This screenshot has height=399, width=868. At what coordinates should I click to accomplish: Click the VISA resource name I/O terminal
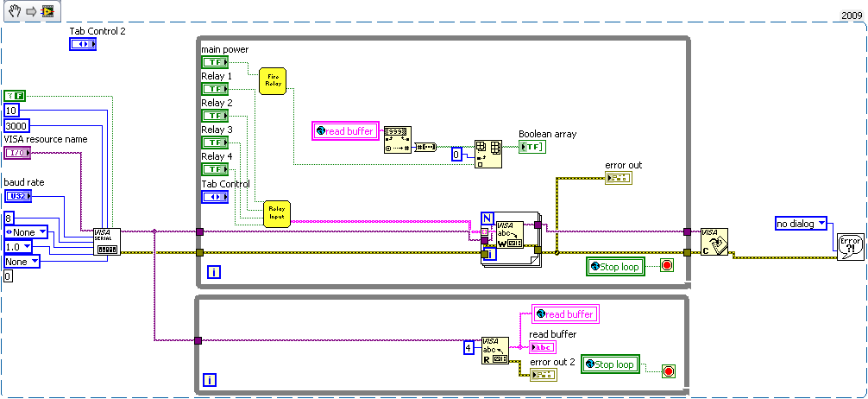click(17, 153)
